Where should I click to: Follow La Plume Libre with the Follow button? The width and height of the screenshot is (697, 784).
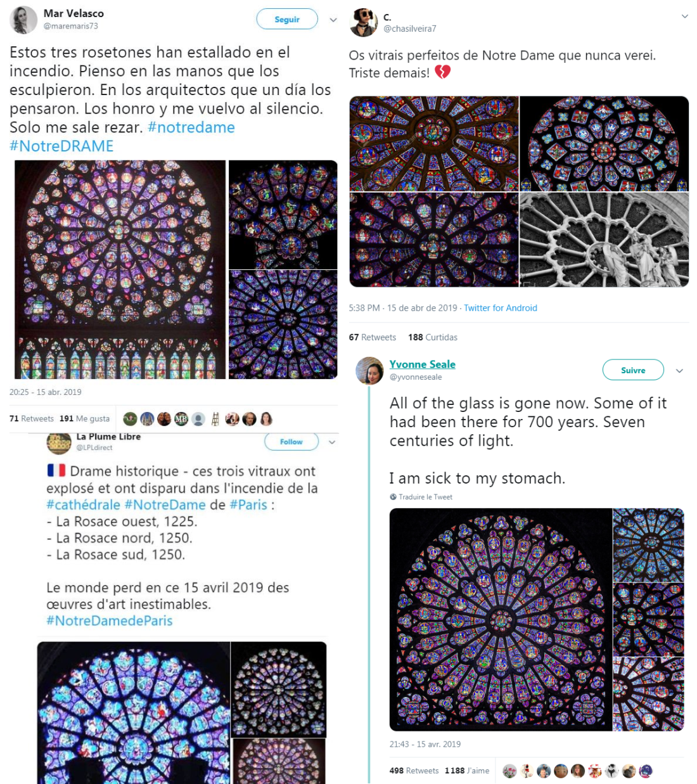click(x=291, y=442)
